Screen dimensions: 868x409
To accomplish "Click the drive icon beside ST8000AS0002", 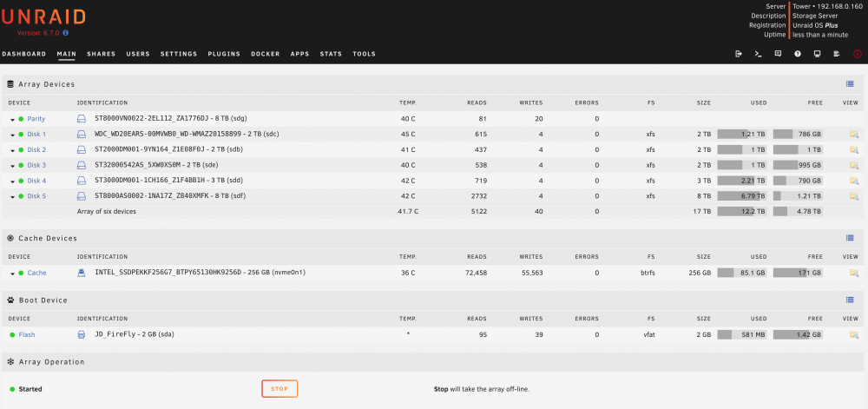I will coord(82,196).
